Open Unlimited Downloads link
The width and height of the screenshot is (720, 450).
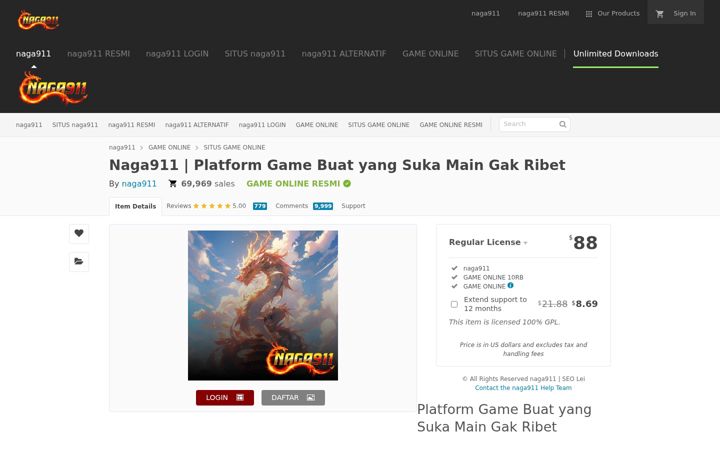615,54
